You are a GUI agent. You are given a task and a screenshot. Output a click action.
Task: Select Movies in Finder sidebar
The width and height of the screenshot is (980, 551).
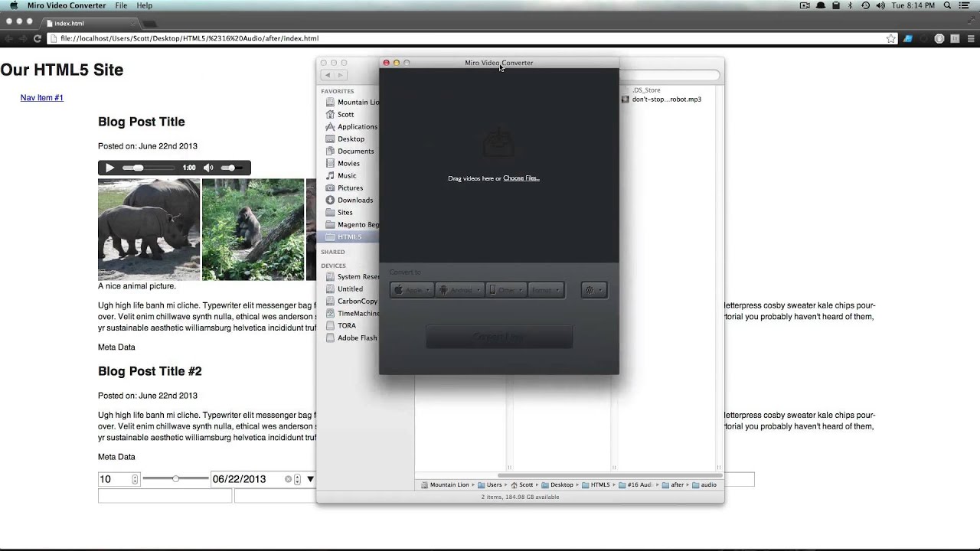click(x=342, y=163)
